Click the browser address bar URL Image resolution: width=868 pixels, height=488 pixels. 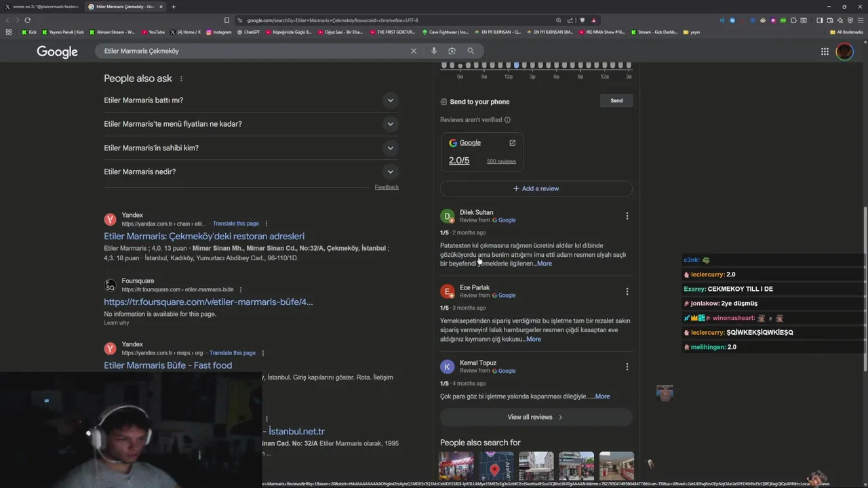tap(332, 20)
